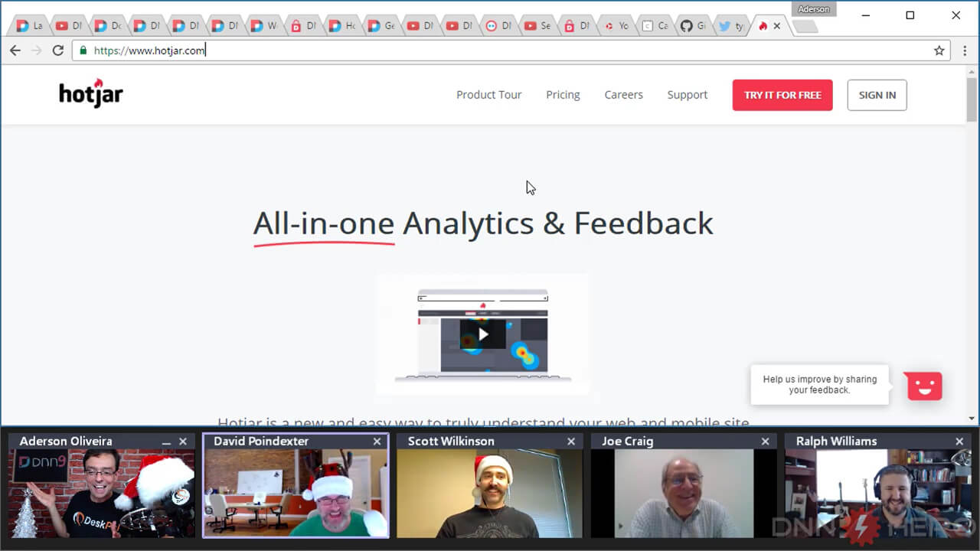
Task: Close the Scott Wilkinson video panel
Action: [x=571, y=442]
